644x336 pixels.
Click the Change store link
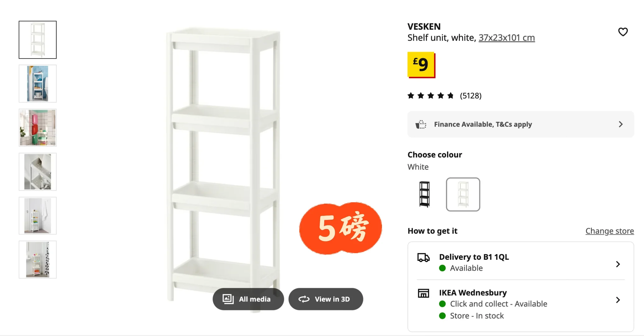[x=609, y=231]
